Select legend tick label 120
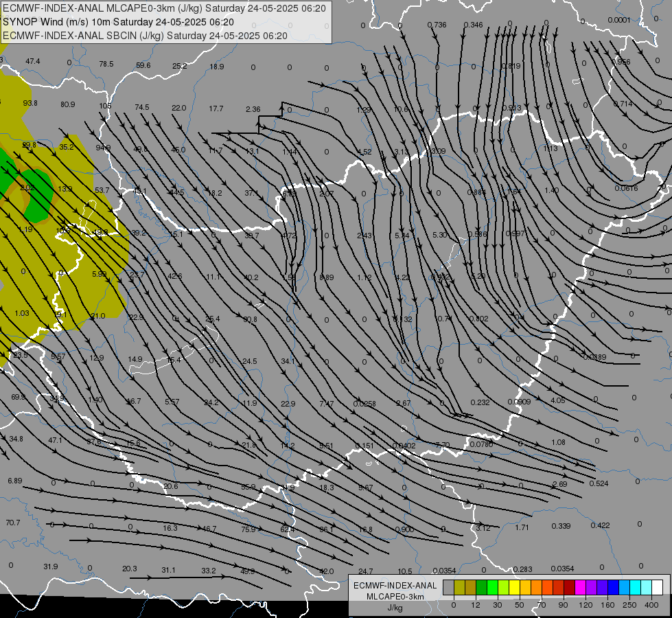 pos(586,605)
